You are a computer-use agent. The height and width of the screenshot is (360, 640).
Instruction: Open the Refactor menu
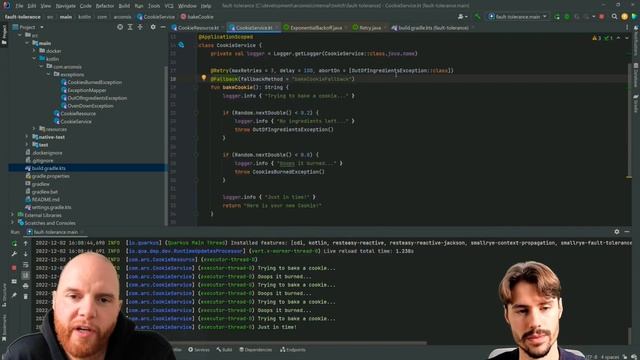click(x=105, y=6)
